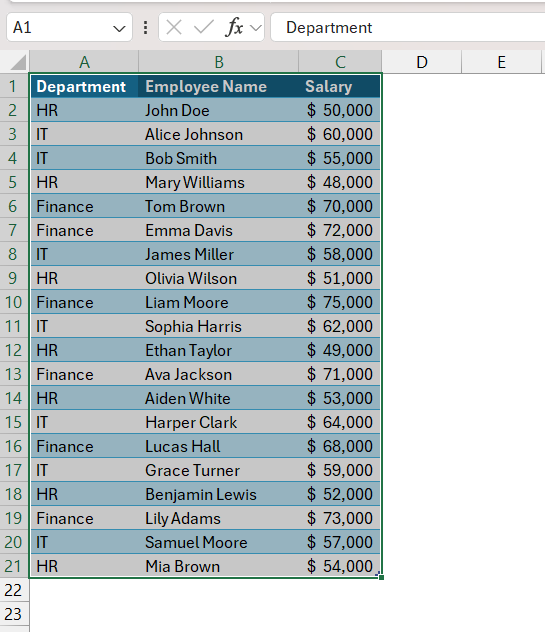Click the HR cell in John Doe's row
This screenshot has width=545, height=632.
(x=84, y=110)
